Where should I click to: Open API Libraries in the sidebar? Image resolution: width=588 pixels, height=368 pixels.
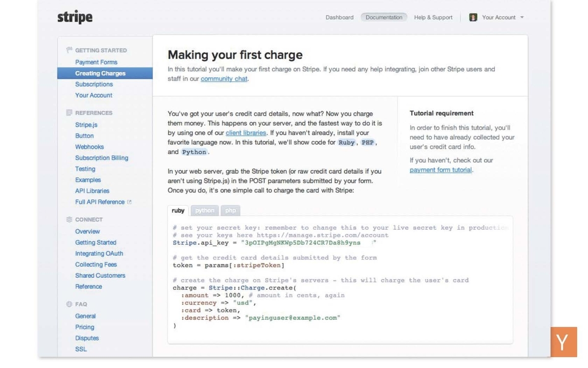(x=92, y=191)
